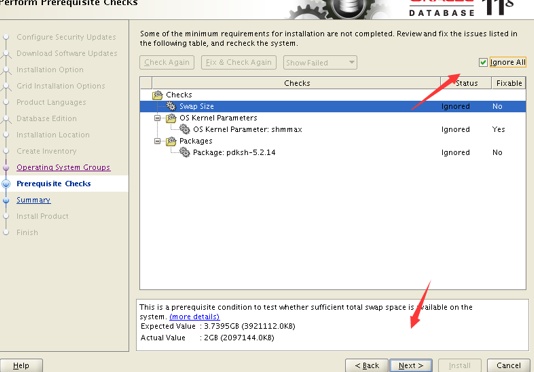Select the Checks root row

(x=333, y=95)
